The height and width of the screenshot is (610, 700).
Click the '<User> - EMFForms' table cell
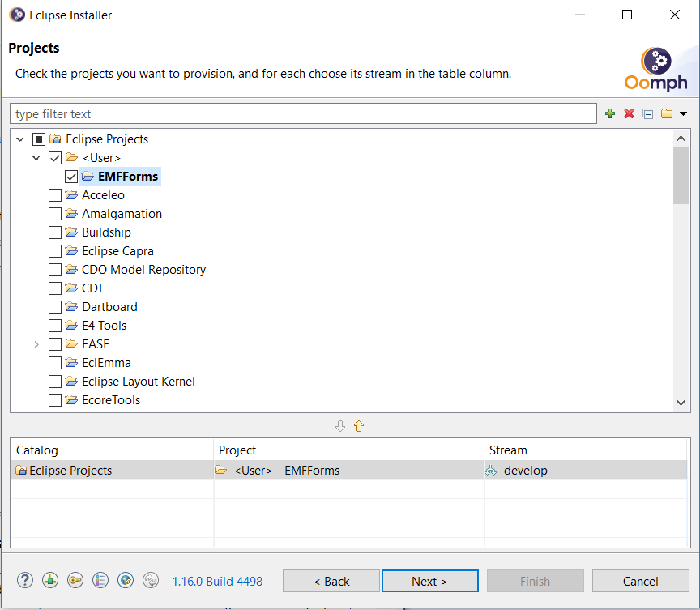pos(349,471)
